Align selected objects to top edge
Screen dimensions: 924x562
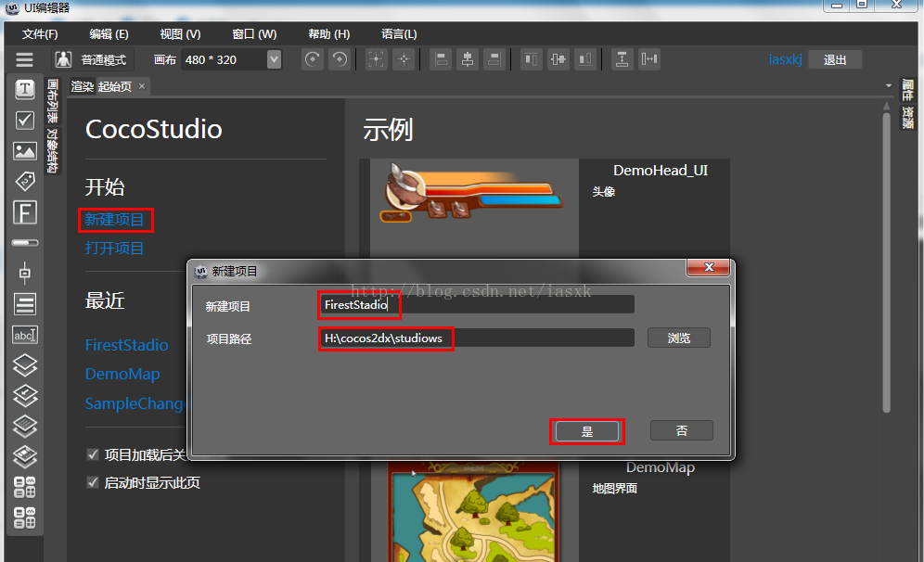tap(531, 59)
